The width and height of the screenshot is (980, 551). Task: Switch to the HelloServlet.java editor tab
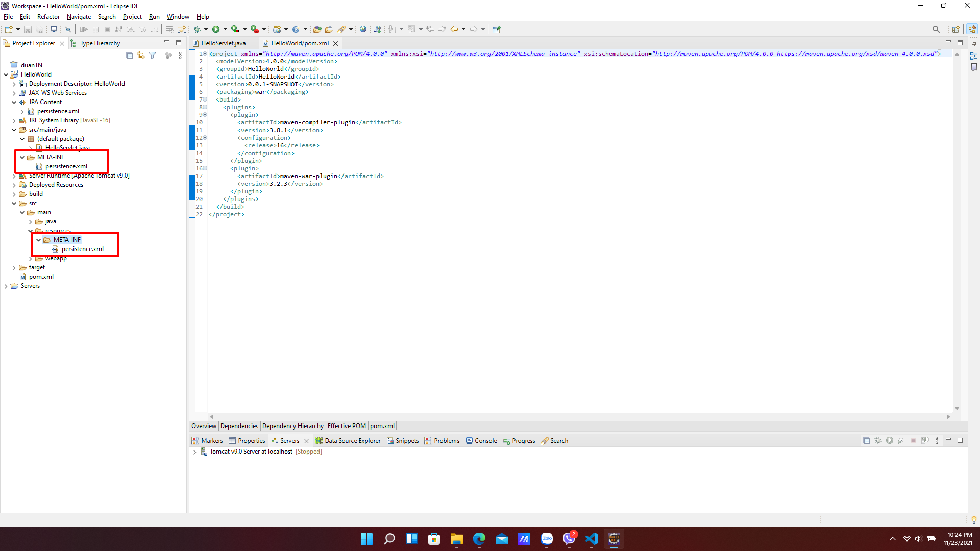(223, 43)
